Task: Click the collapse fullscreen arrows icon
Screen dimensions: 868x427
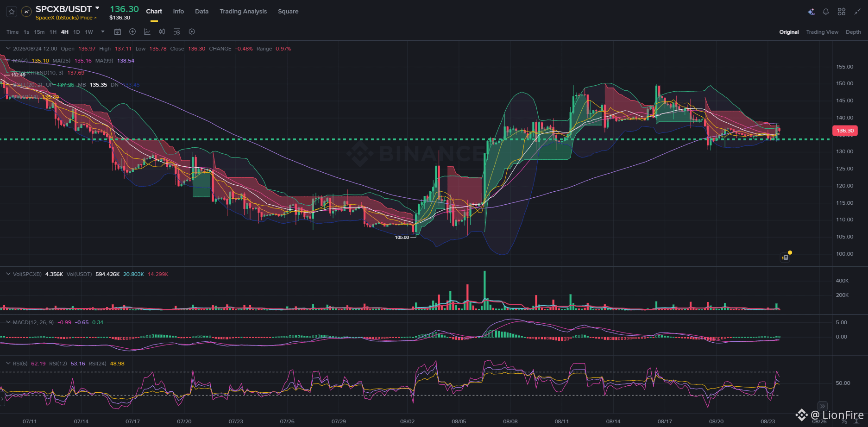Action: tap(857, 12)
